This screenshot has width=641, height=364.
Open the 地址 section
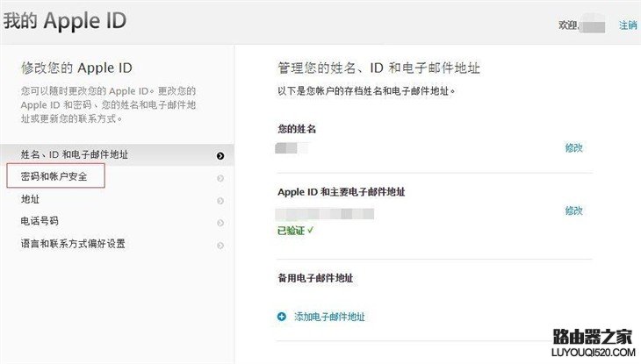coord(31,200)
